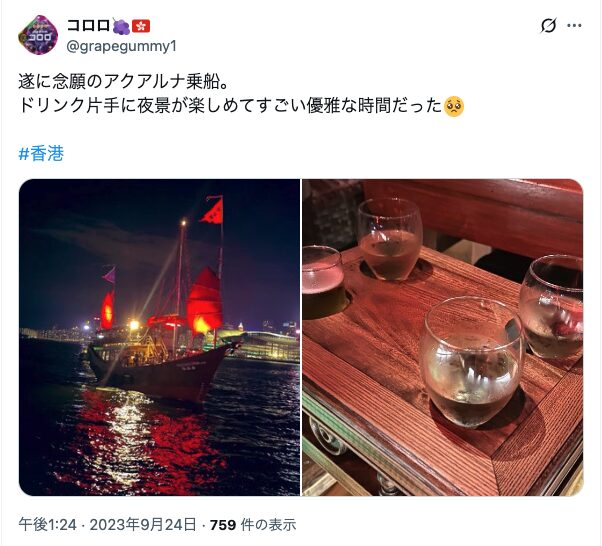The height and width of the screenshot is (546, 602).
Task: Open the コロロ profile avatar
Action: coord(38,35)
